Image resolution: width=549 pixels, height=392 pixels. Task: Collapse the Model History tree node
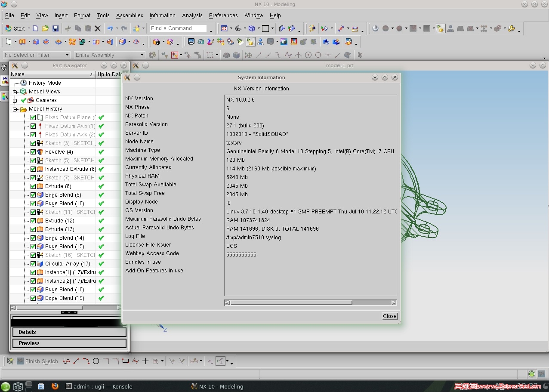point(15,109)
